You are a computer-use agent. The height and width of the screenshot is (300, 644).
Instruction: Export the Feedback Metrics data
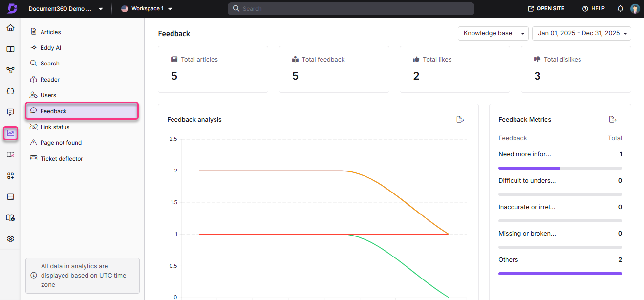pyautogui.click(x=613, y=119)
